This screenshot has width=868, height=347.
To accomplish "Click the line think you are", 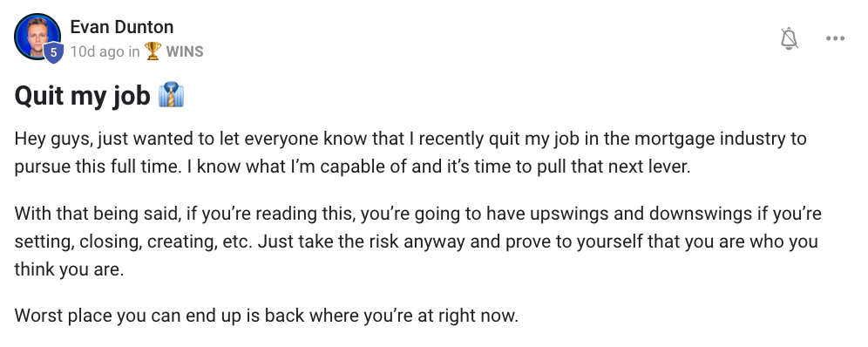I will point(69,270).
